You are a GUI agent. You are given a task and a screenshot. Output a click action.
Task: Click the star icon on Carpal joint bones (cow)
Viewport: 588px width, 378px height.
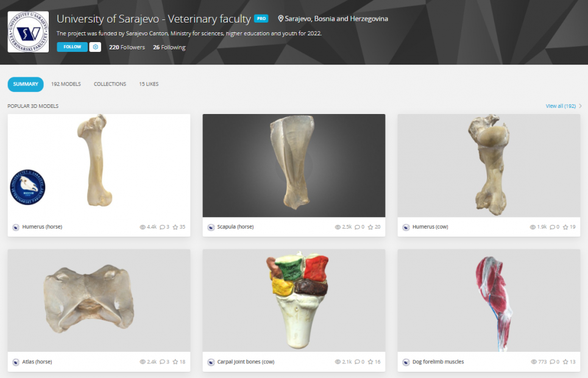click(370, 362)
